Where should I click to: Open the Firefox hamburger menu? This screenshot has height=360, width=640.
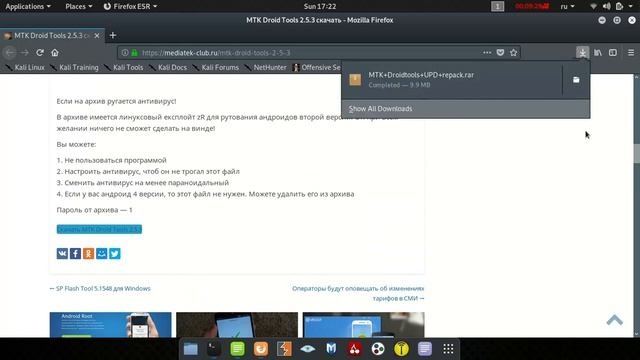[631, 53]
